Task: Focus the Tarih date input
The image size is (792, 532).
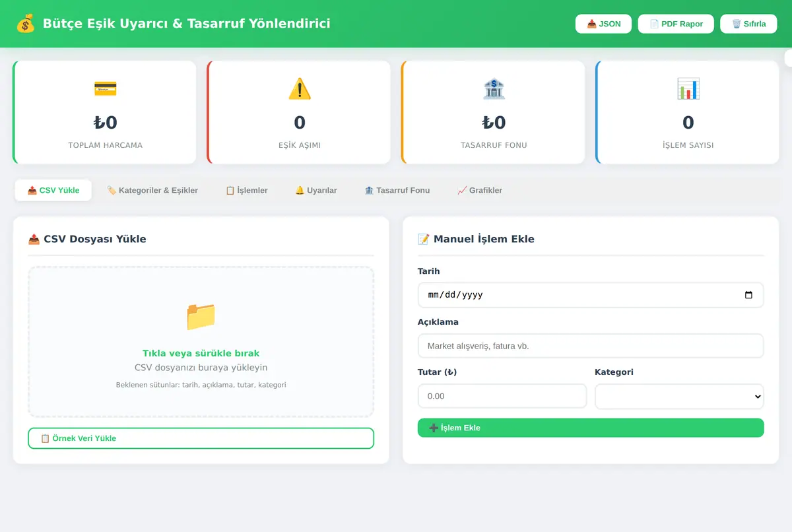Action: [x=591, y=295]
